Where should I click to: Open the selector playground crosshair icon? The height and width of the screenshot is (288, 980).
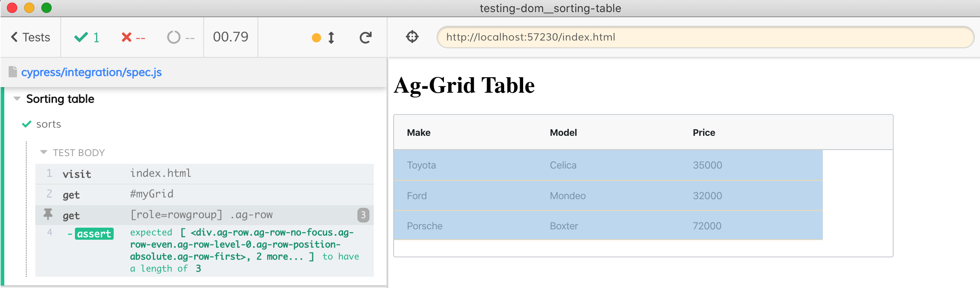412,37
